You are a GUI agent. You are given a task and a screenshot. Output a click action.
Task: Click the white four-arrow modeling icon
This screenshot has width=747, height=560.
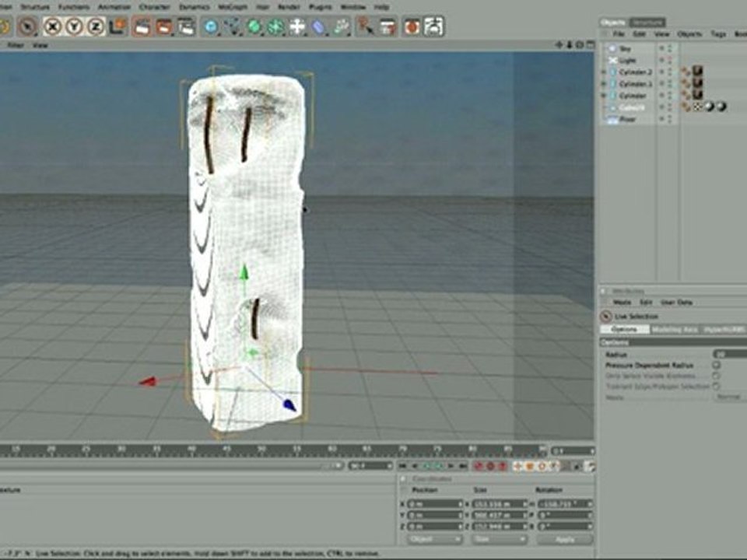click(x=297, y=26)
